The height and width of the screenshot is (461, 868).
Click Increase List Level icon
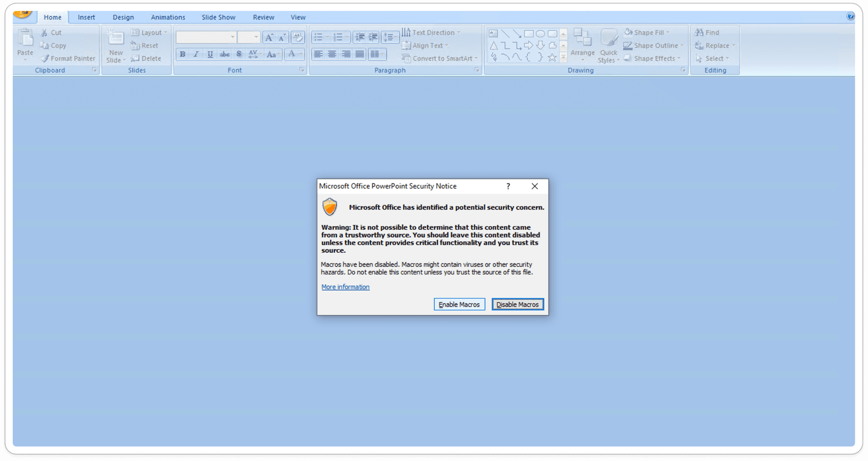click(373, 37)
